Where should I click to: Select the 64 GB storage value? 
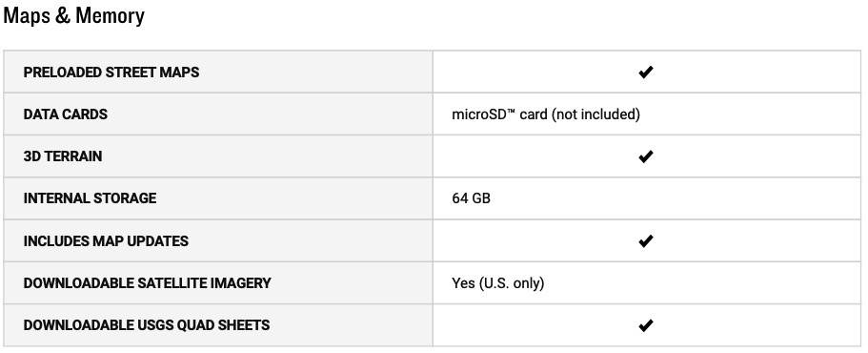tap(471, 198)
